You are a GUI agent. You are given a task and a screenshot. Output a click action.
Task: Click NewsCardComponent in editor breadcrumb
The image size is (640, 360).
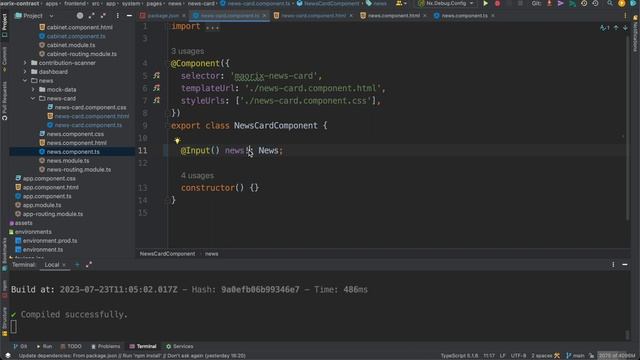pyautogui.click(x=167, y=254)
